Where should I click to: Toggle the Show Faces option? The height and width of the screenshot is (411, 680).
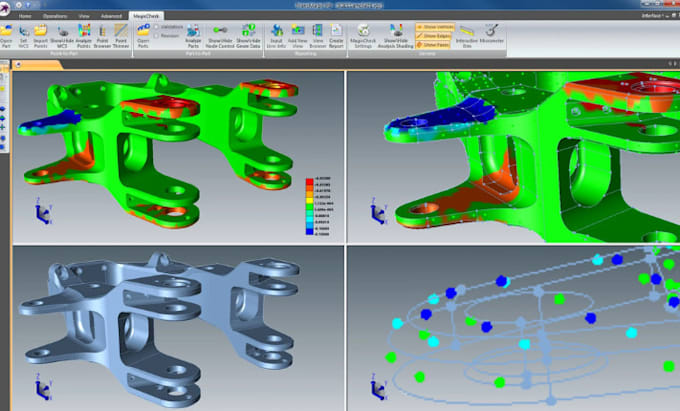pyautogui.click(x=433, y=45)
